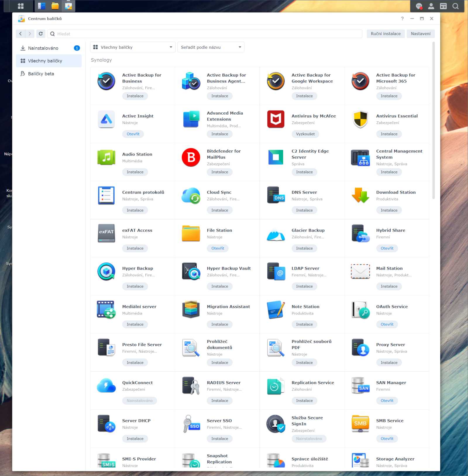Click Instalace for Replication Service
468x476 pixels.
(304, 401)
